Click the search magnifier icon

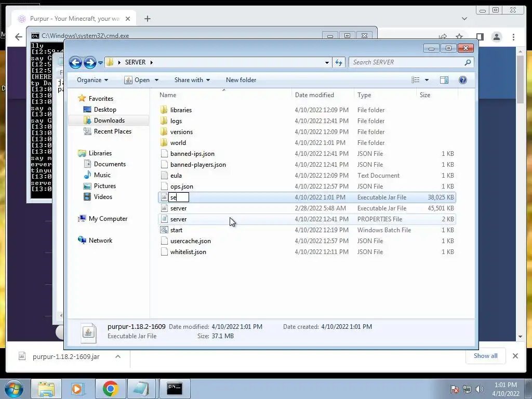pos(468,62)
